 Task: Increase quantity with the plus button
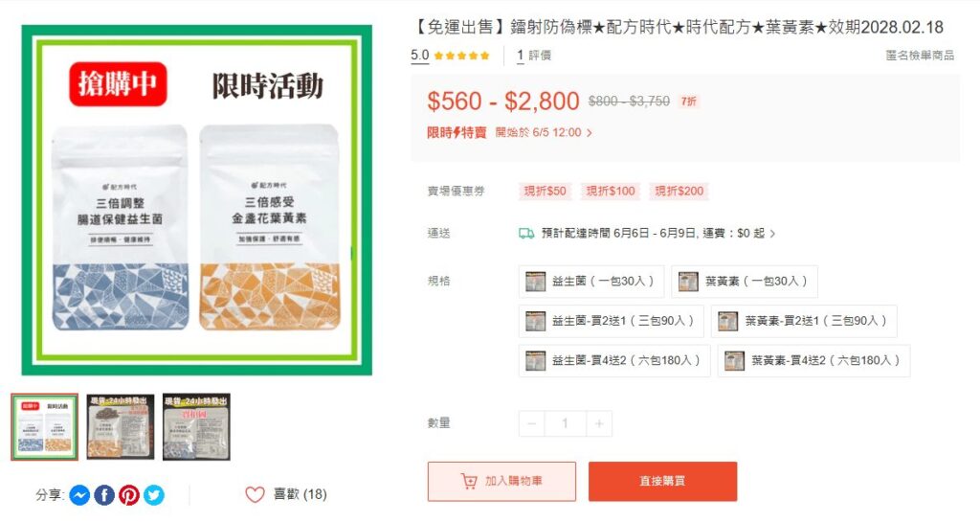point(599,424)
